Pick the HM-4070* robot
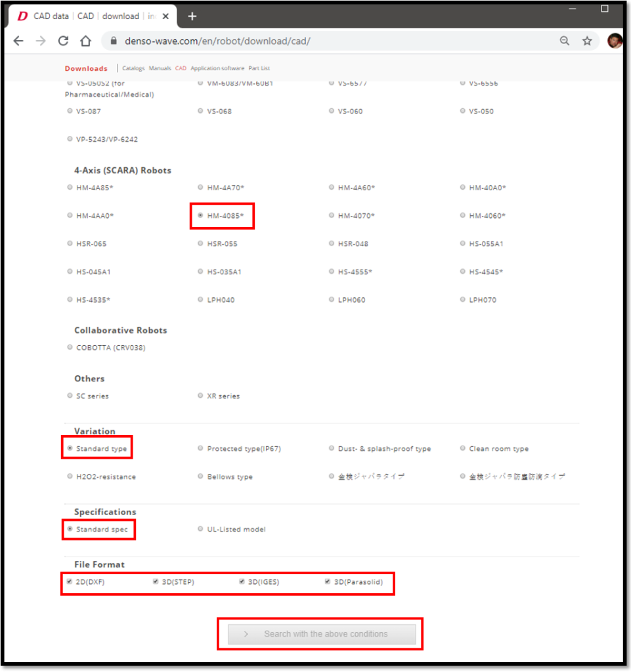The image size is (631, 672). pos(332,215)
